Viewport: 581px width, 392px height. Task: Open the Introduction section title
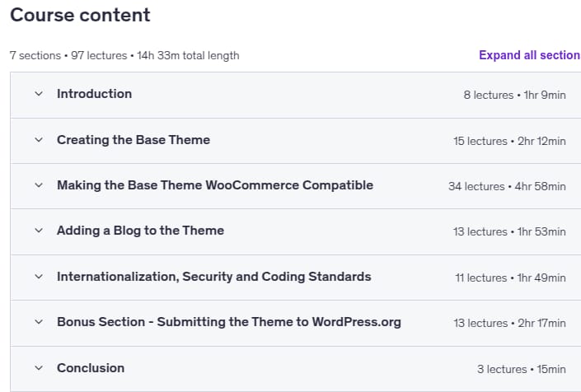[95, 94]
